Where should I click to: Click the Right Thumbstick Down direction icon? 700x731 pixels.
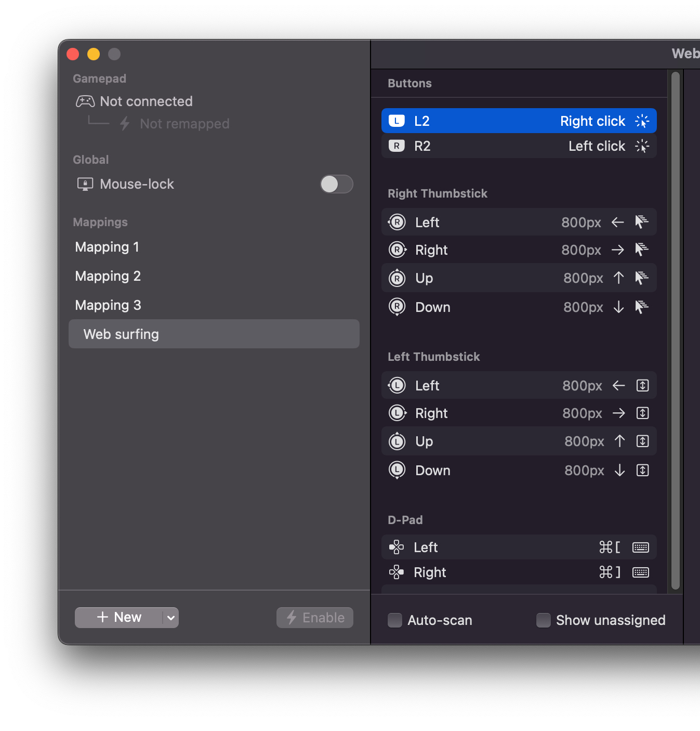[397, 307]
